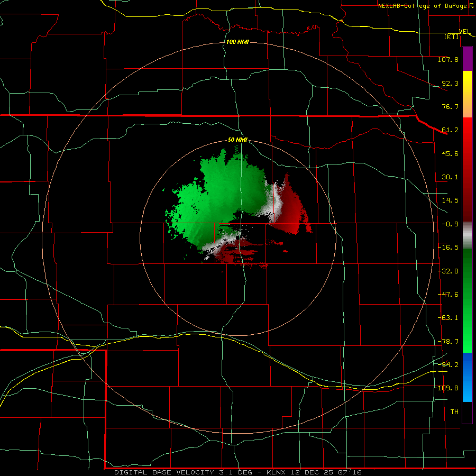This screenshot has width=476, height=476.
Task: Click the DIGITAL BASE VELOCITY caption text
Action: pyautogui.click(x=164, y=472)
